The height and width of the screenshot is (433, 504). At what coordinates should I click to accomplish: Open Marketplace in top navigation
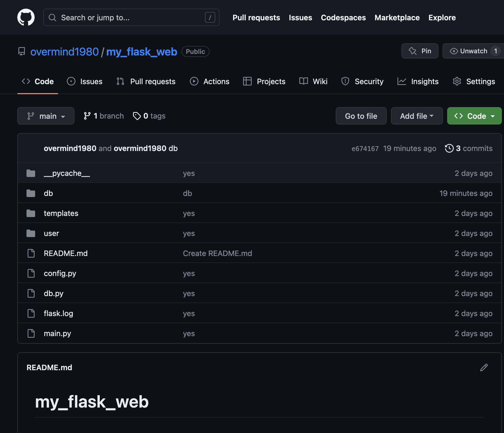click(397, 18)
